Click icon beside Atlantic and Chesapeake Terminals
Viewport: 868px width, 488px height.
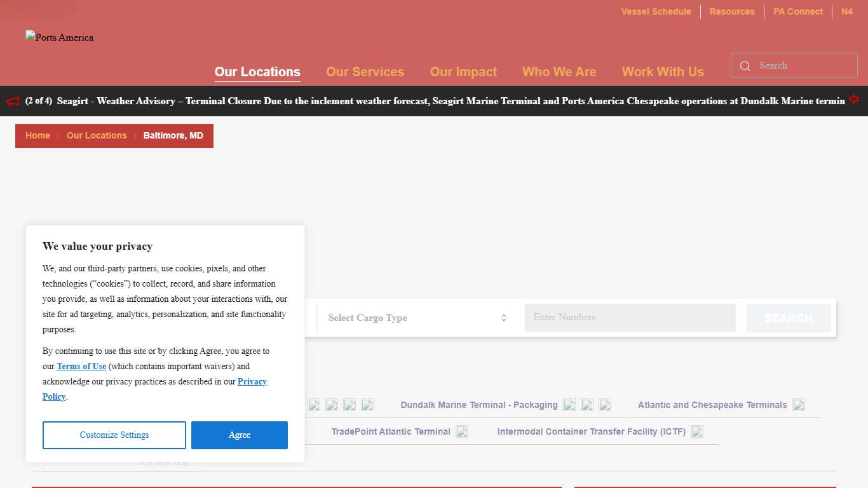point(799,405)
